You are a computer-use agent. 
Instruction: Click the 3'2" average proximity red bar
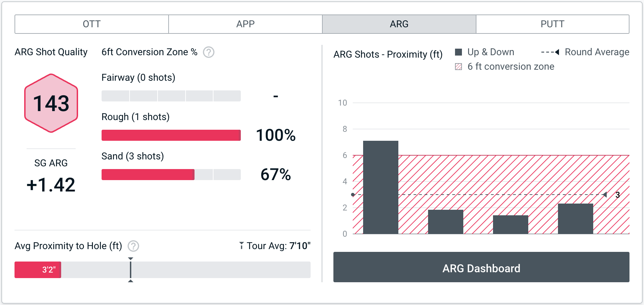click(38, 270)
